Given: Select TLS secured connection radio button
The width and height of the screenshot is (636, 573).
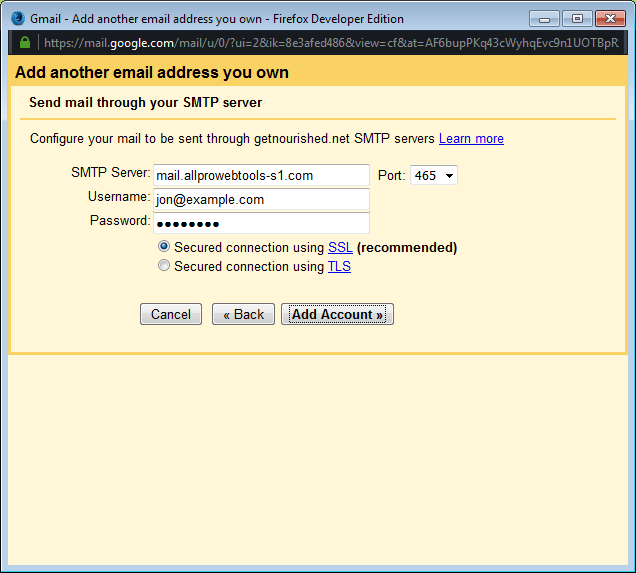Looking at the screenshot, I should [x=164, y=266].
